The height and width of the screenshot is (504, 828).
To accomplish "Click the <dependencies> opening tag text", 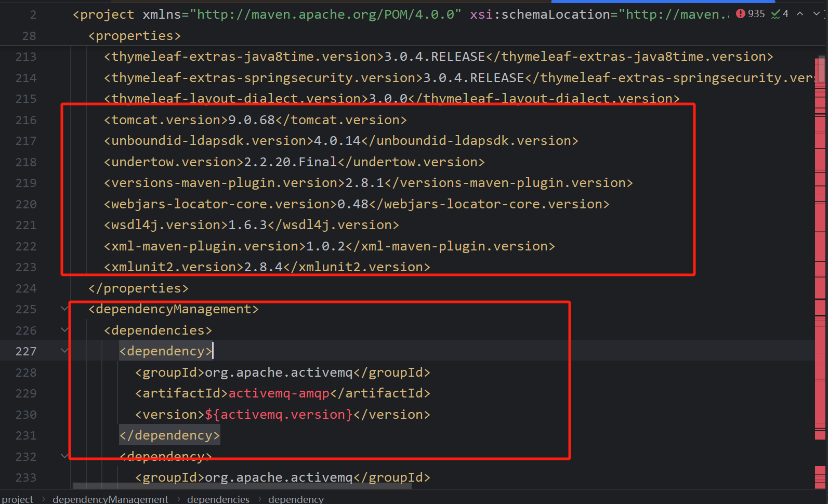I will tap(158, 330).
